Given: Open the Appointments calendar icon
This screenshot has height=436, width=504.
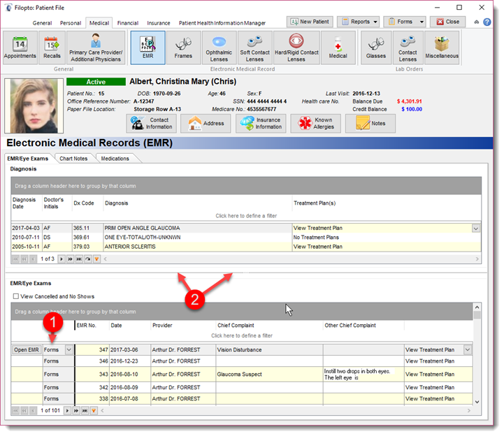Looking at the screenshot, I should point(20,48).
